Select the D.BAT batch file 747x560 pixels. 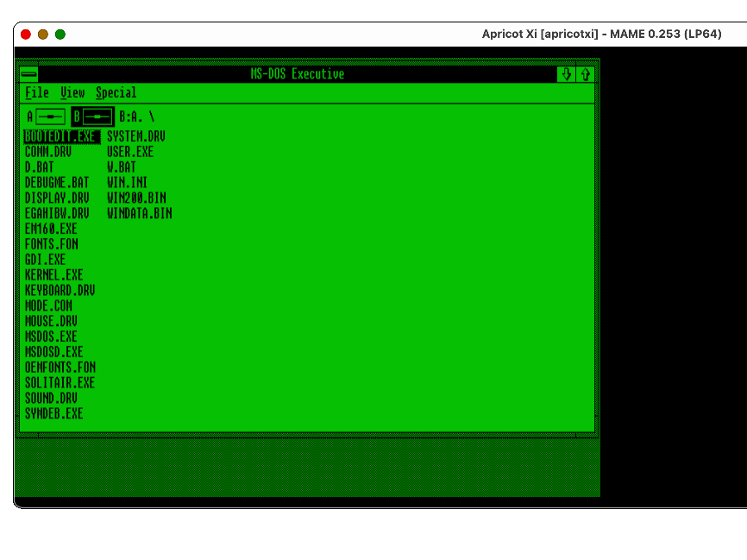pos(41,167)
